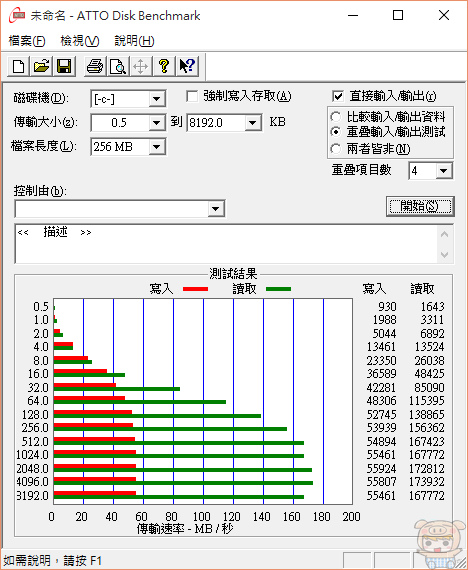
Task: Click the red 寫入 legend swatch
Action: click(196, 289)
